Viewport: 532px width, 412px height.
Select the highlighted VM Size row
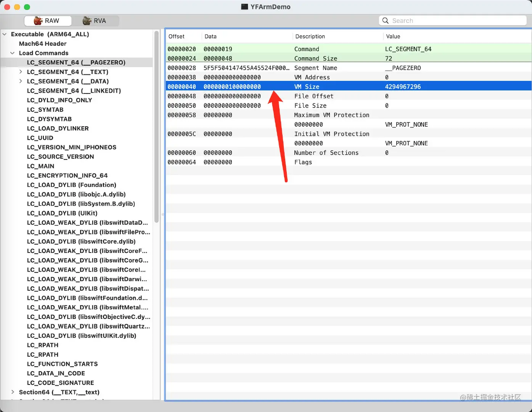349,87
